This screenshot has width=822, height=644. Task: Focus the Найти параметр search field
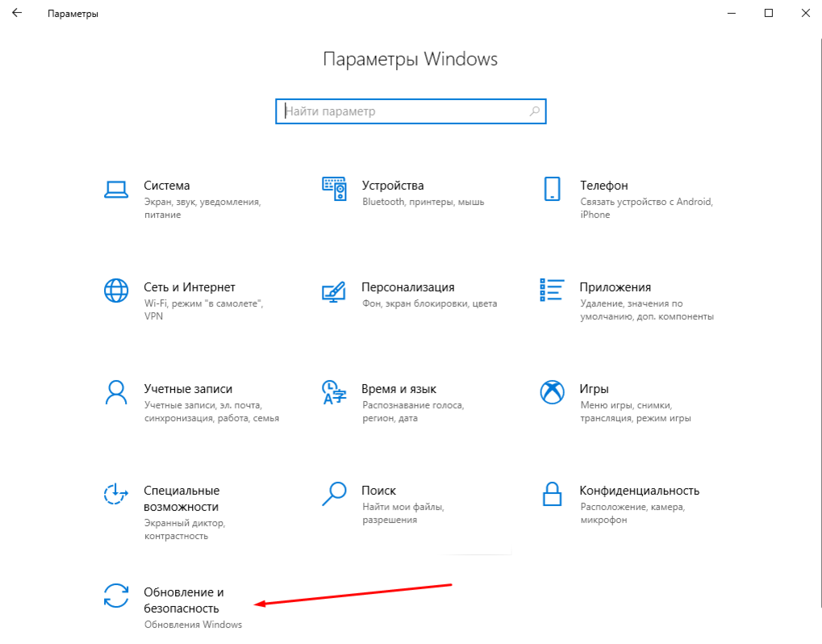tap(411, 111)
